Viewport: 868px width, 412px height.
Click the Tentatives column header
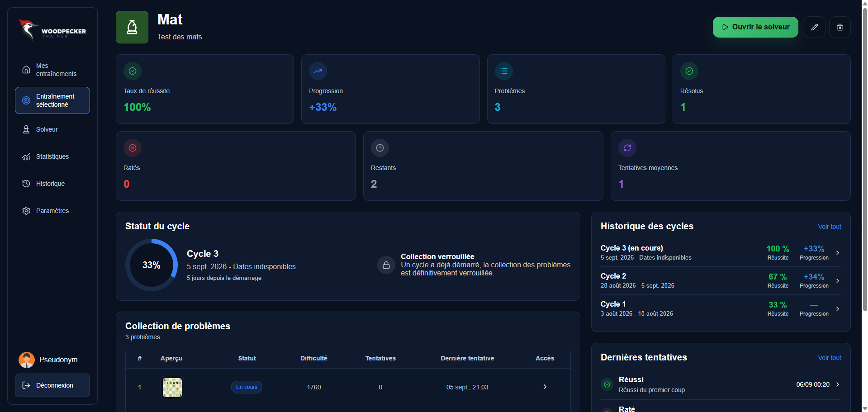(380, 358)
